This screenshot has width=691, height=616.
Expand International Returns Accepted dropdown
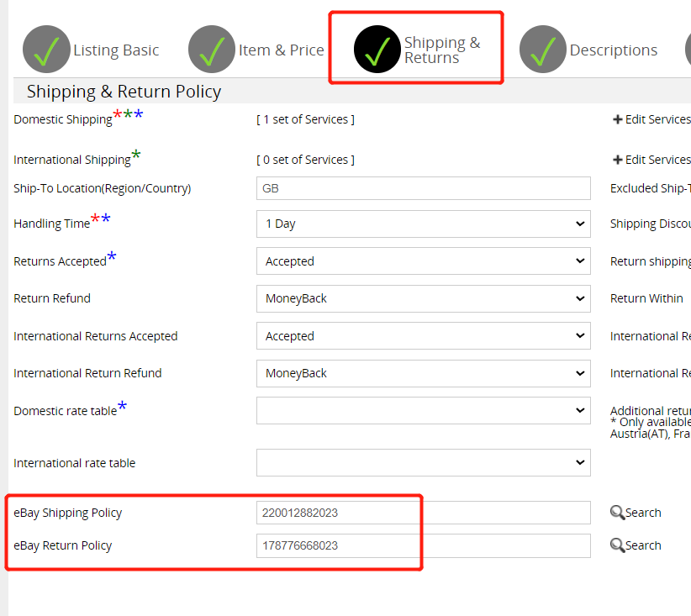pos(424,336)
